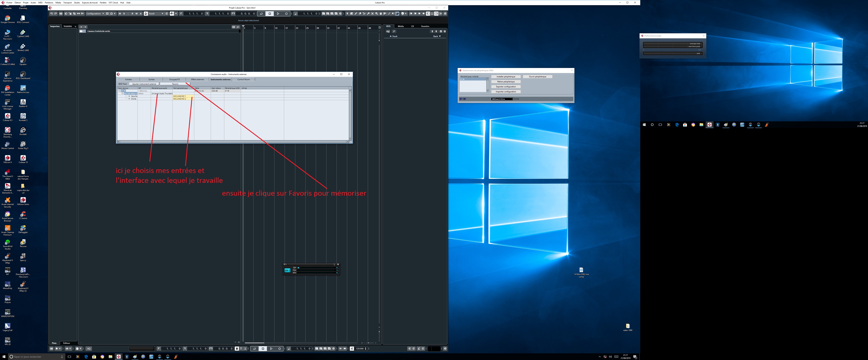Select the Draw pencil tool
This screenshot has width=868, height=360.
tap(356, 13)
